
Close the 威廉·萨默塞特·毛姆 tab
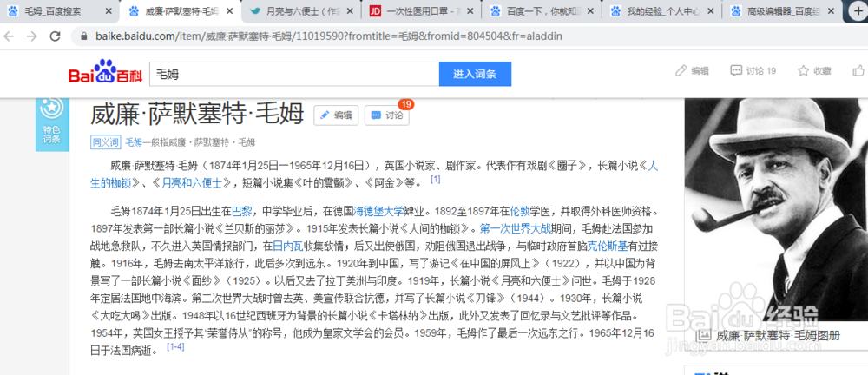229,11
